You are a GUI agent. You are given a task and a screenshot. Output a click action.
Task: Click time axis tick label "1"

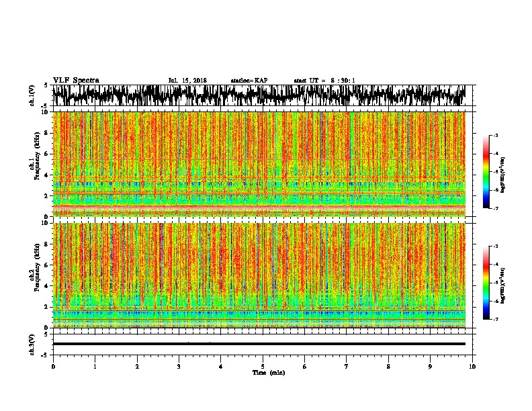tap(95, 367)
